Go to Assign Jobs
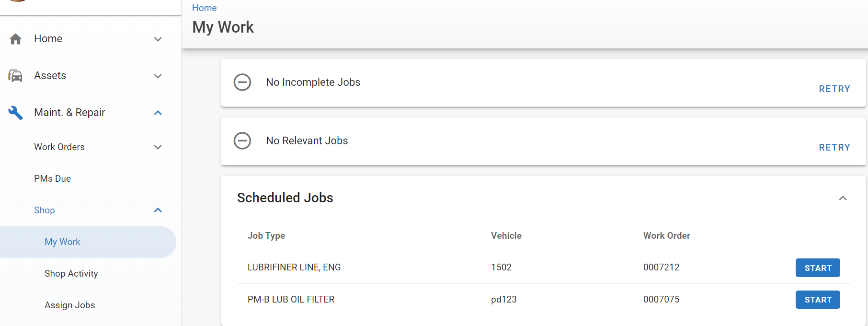 (70, 305)
